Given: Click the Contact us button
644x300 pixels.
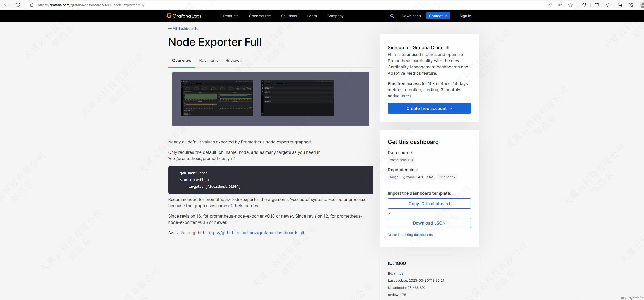Looking at the screenshot, I should 438,16.
